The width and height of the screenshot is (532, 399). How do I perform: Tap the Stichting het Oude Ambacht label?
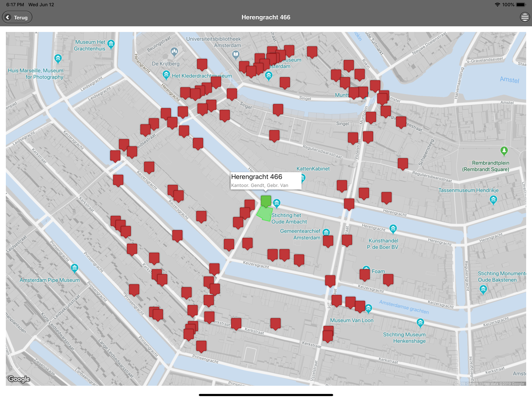click(x=289, y=219)
